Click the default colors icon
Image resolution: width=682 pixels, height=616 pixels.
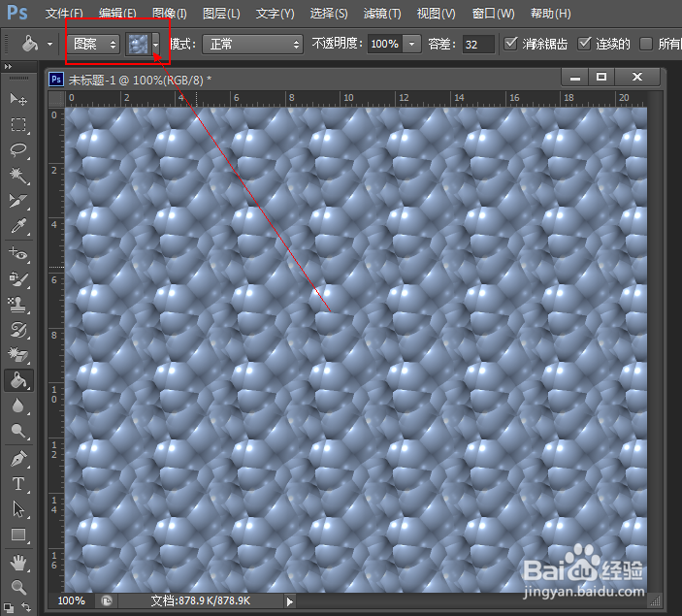(9, 607)
